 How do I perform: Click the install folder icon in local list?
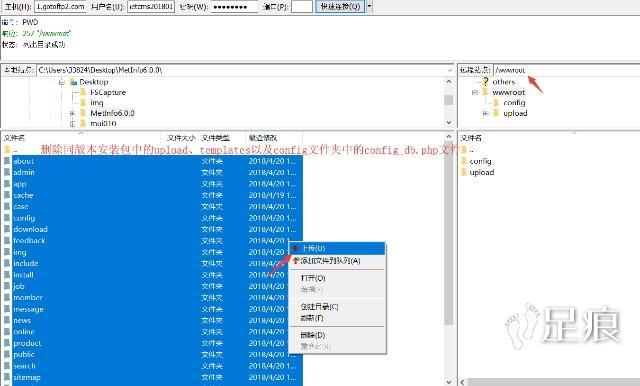click(x=7, y=275)
